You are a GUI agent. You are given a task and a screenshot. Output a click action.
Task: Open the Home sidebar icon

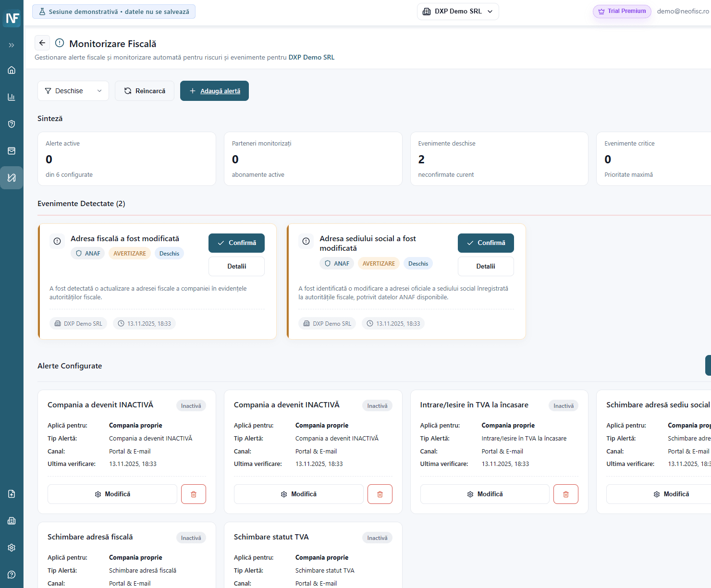click(12, 70)
